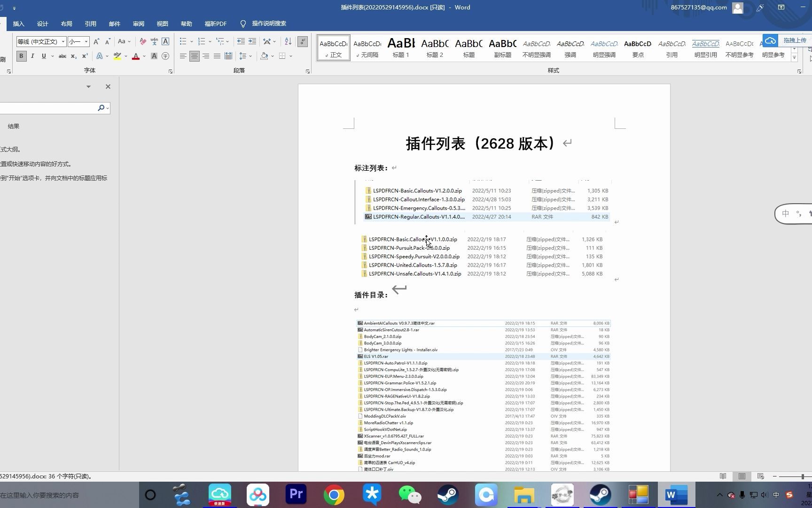Screen dimensions: 812x508
Task: Click navigation pane search field
Action: [x=48, y=108]
